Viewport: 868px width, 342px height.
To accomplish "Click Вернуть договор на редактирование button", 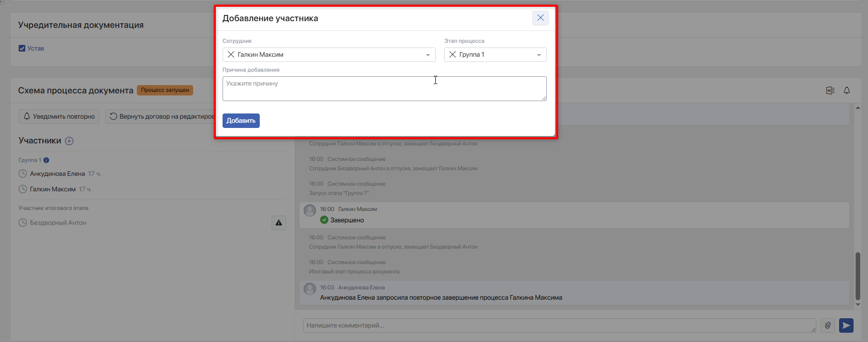I will (x=160, y=117).
